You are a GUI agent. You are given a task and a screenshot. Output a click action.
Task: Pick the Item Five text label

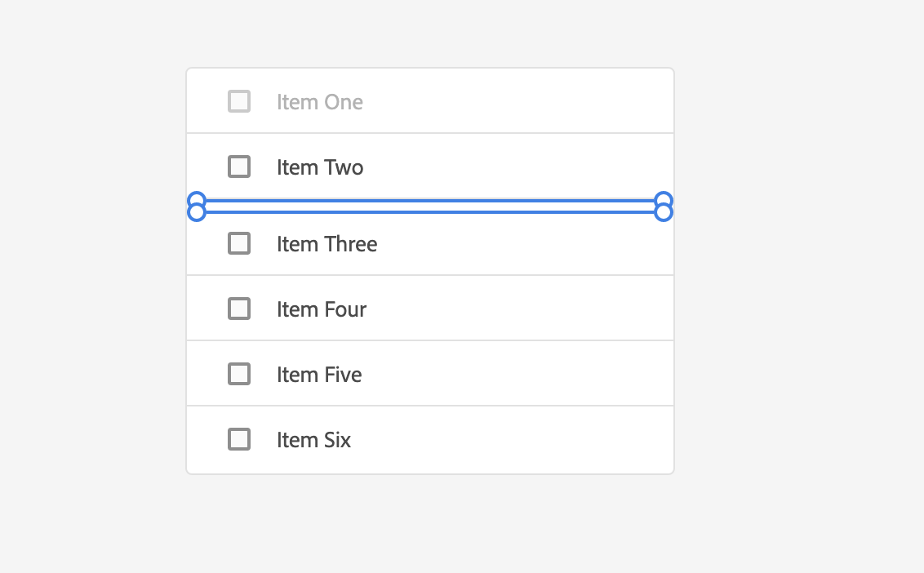tap(319, 375)
